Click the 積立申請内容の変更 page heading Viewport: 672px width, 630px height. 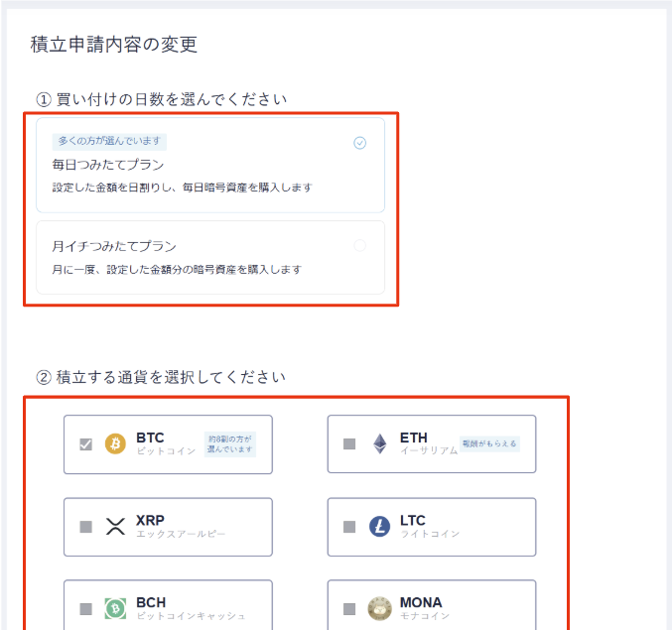[114, 45]
